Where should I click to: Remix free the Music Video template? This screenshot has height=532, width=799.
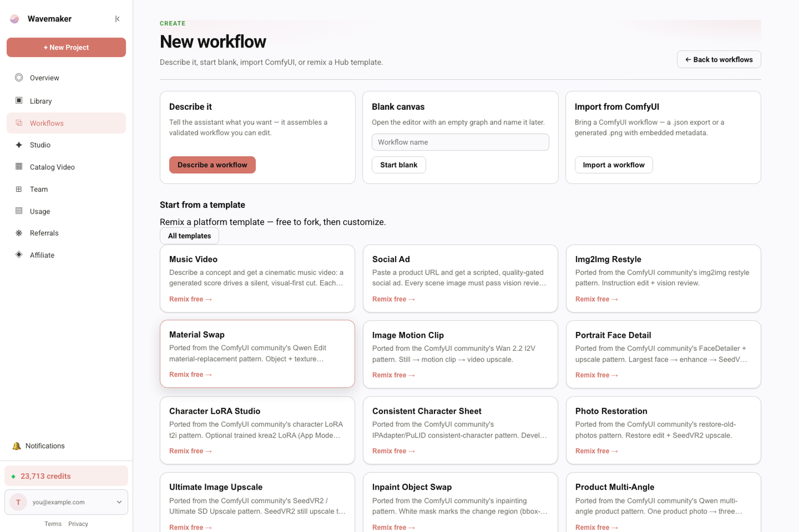coord(190,299)
